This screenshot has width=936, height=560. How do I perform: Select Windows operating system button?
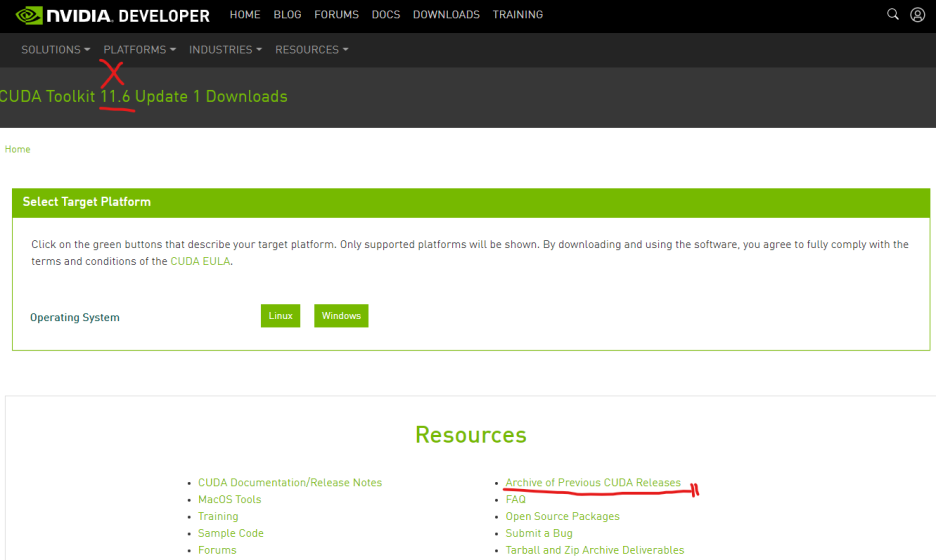pos(341,316)
